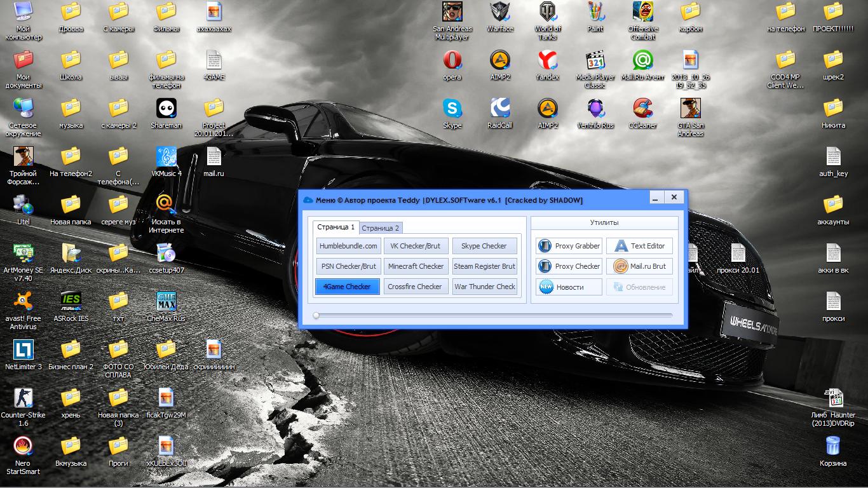
Task: Open the ASRock IES icon
Action: [71, 307]
